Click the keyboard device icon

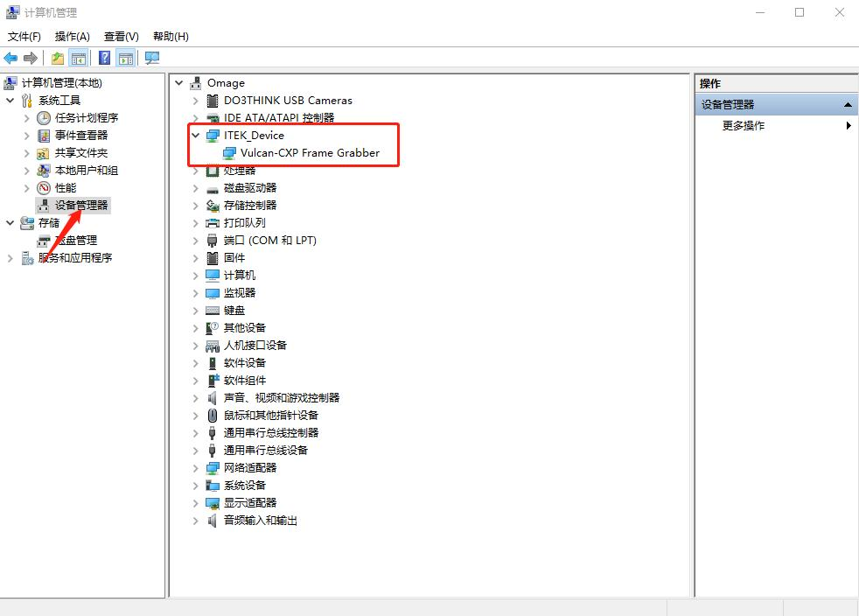pyautogui.click(x=213, y=311)
